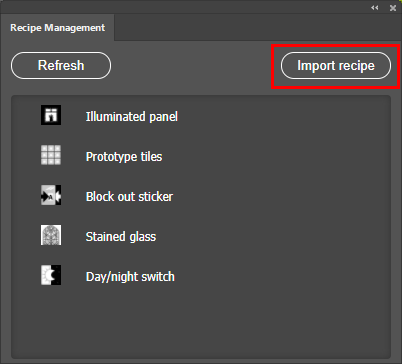The height and width of the screenshot is (364, 402).
Task: Click the empty tab strip beside Recipe Management
Action: pyautogui.click(x=258, y=27)
